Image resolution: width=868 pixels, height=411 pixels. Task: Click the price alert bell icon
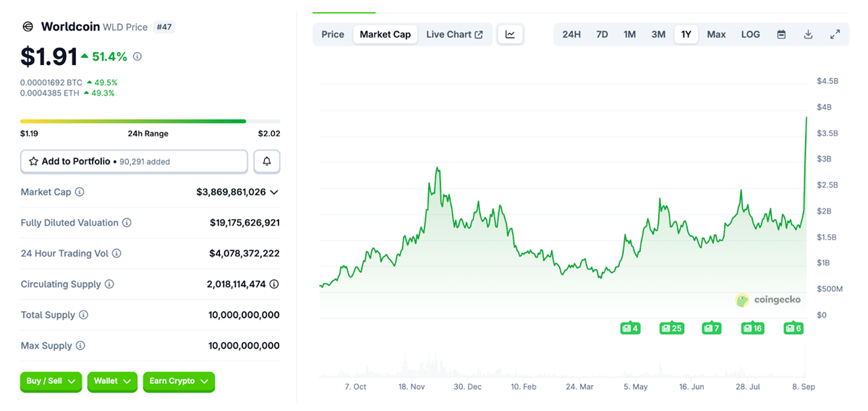pos(267,161)
